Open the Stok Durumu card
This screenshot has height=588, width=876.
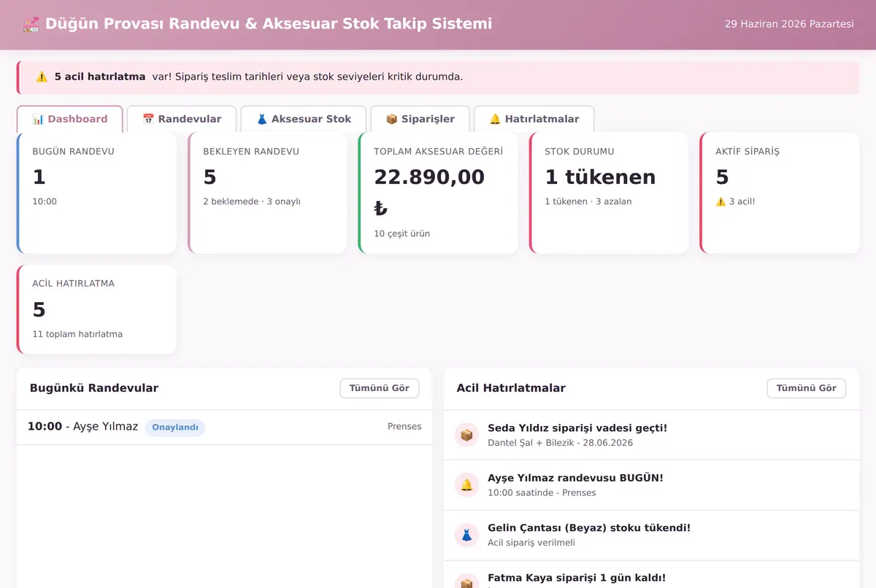click(x=609, y=193)
